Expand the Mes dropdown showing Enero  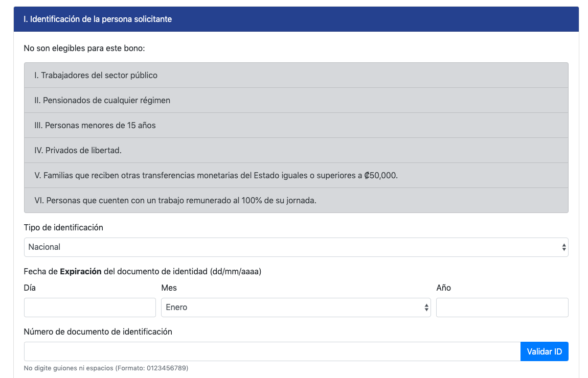pyautogui.click(x=296, y=308)
